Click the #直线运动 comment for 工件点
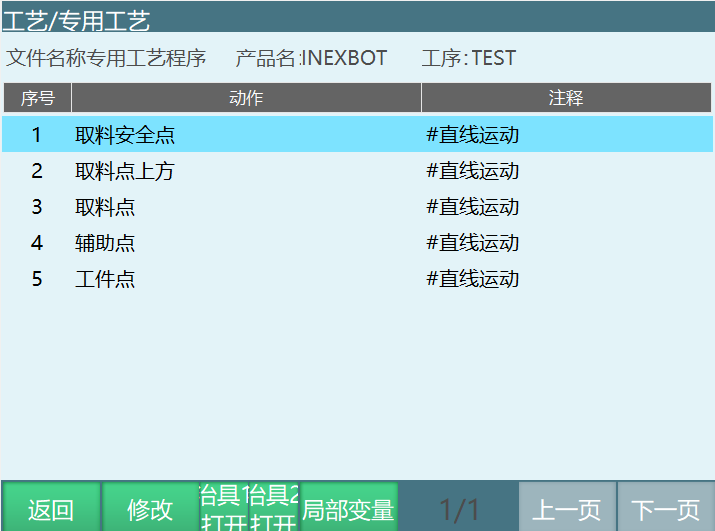Image resolution: width=715 pixels, height=531 pixels. 473,279
